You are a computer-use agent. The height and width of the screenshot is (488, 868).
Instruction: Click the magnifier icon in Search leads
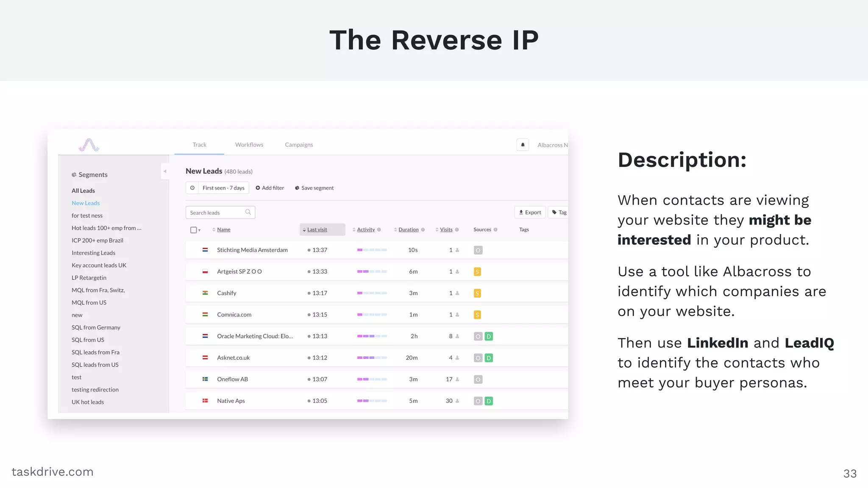(248, 212)
